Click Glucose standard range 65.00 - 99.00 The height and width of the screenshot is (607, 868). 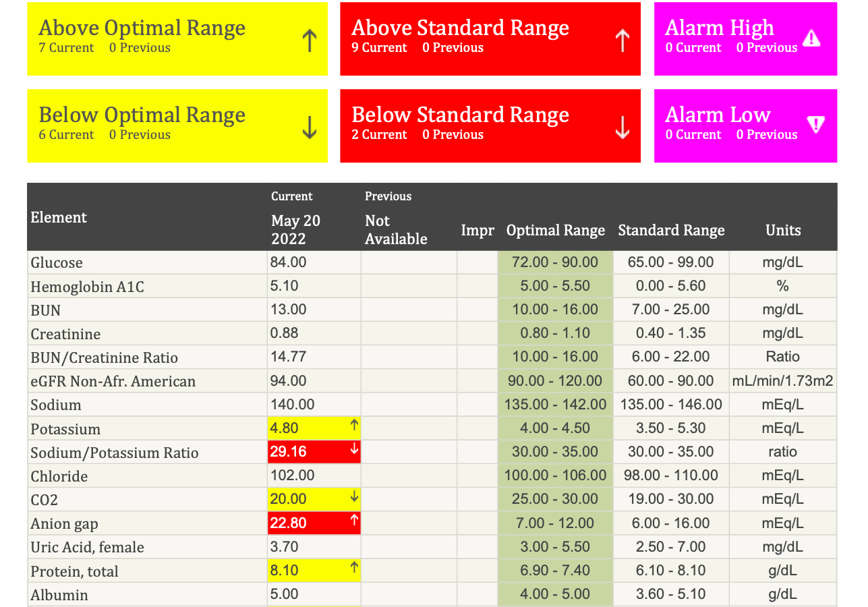[671, 262]
